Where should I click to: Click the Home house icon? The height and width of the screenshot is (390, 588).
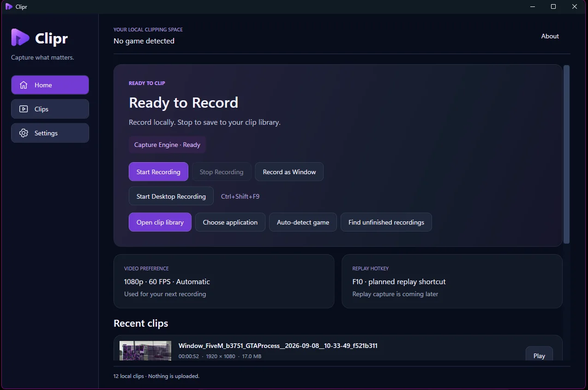coord(24,85)
